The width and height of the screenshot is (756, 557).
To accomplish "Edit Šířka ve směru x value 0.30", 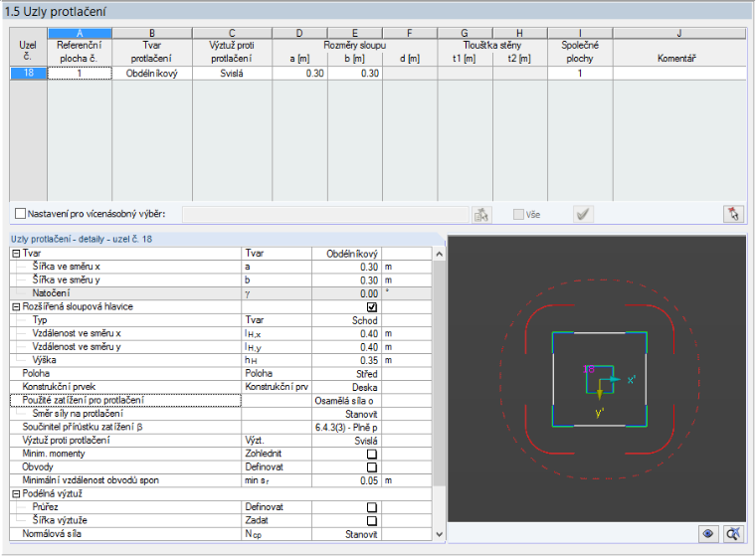I will click(x=346, y=268).
